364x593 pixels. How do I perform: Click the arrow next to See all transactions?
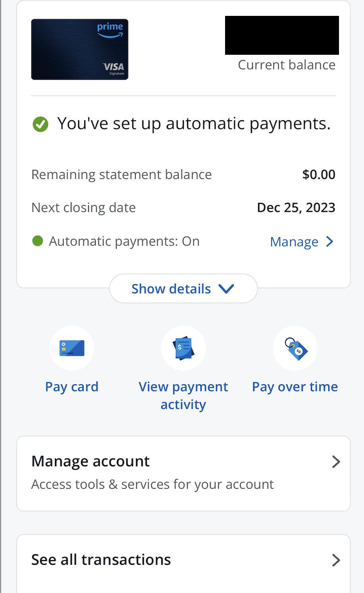tap(336, 560)
